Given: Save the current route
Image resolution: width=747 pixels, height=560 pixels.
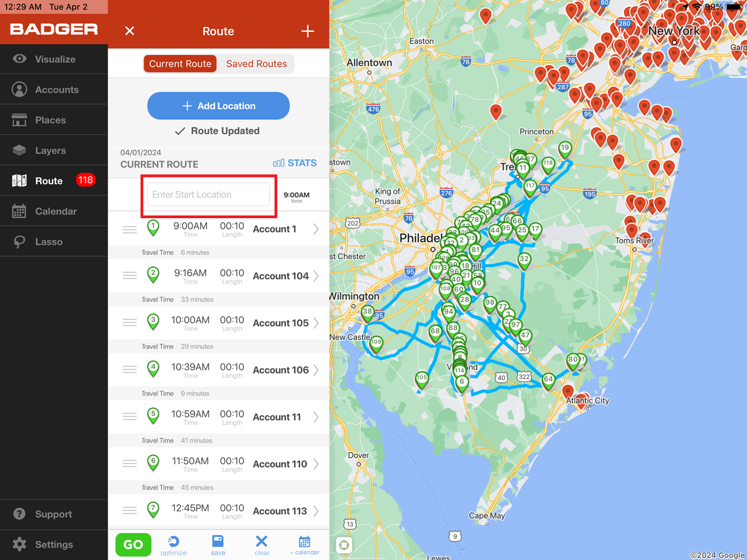Looking at the screenshot, I should (x=218, y=545).
